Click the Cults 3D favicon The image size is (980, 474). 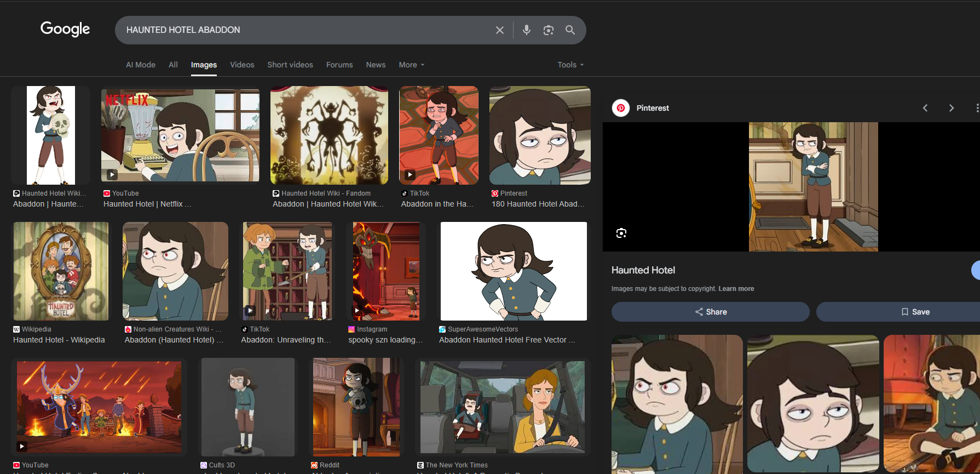204,465
